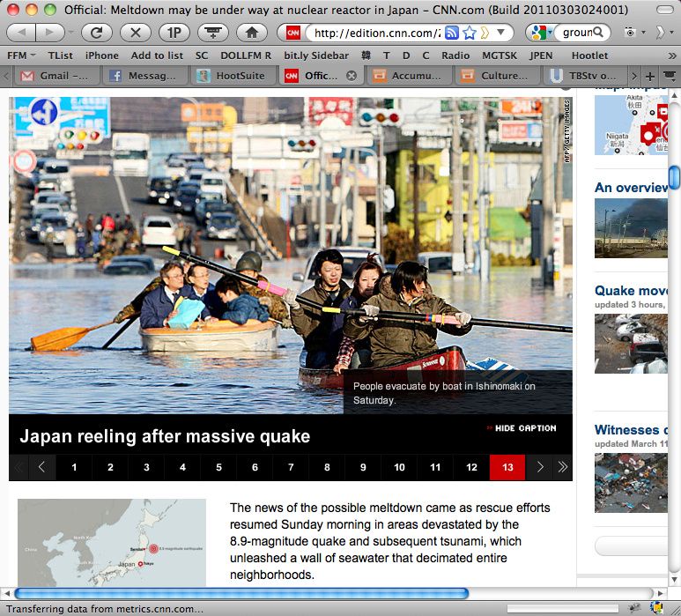This screenshot has width=681, height=616.
Task: Select gallery slide 5
Action: (x=218, y=467)
